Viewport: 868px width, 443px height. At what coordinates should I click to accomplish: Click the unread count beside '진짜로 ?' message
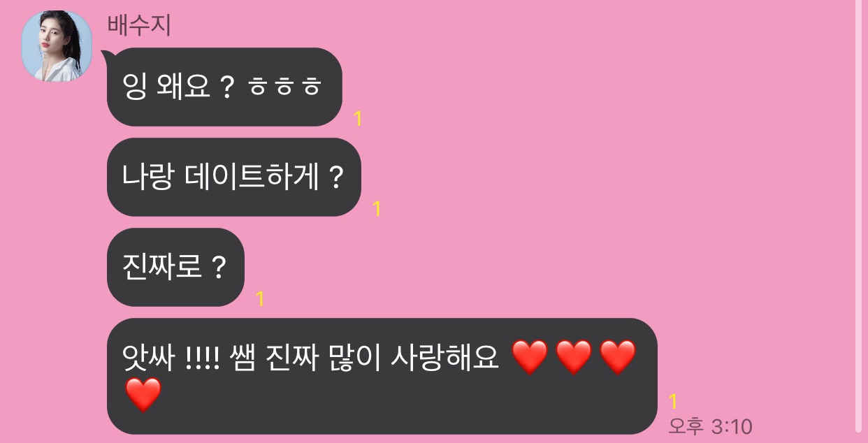[x=260, y=298]
